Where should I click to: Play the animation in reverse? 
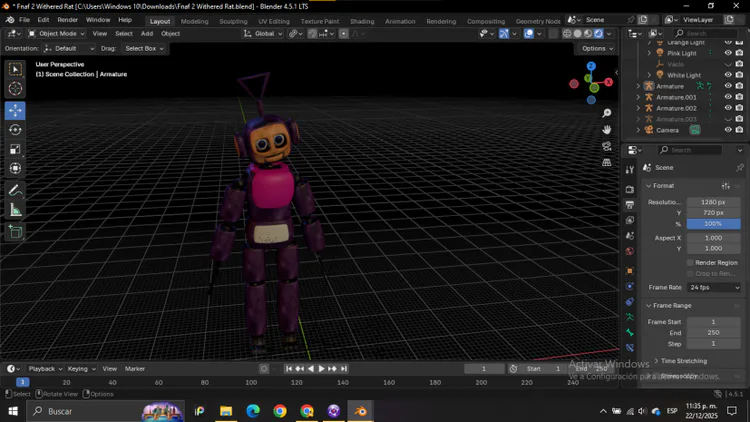(x=311, y=369)
